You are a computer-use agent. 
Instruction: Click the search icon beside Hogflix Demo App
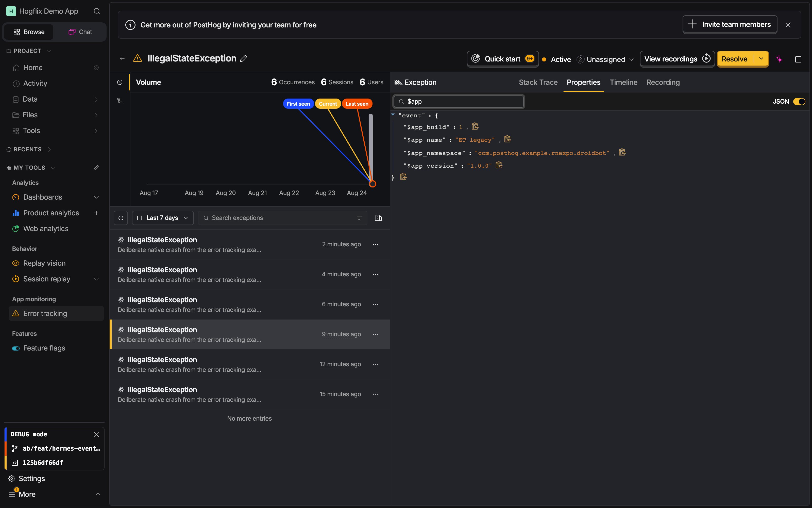click(x=97, y=11)
